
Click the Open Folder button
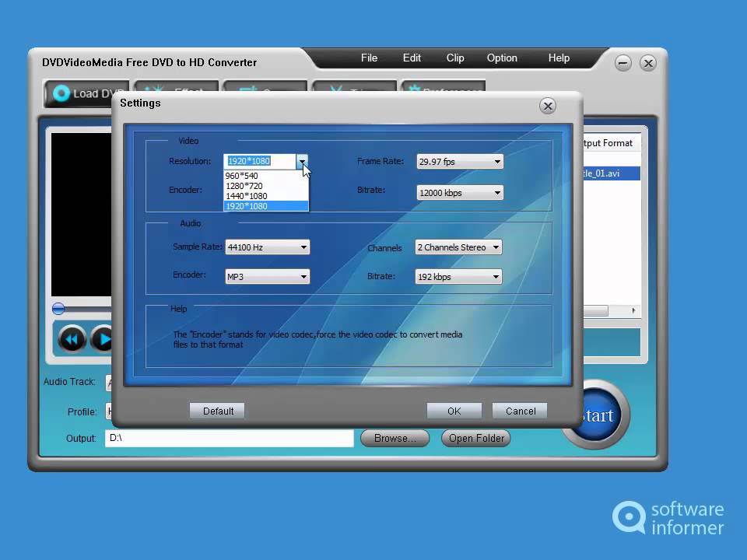coord(476,438)
